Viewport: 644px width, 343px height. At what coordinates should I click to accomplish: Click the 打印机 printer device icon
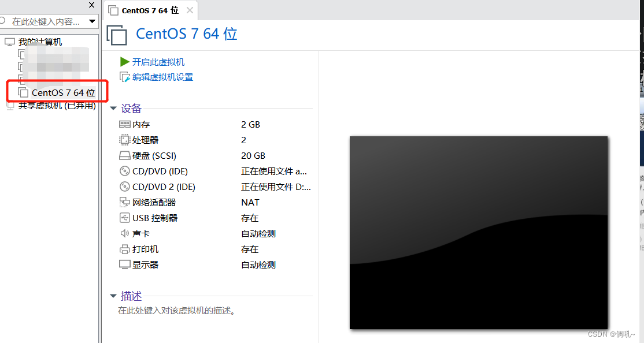click(125, 248)
